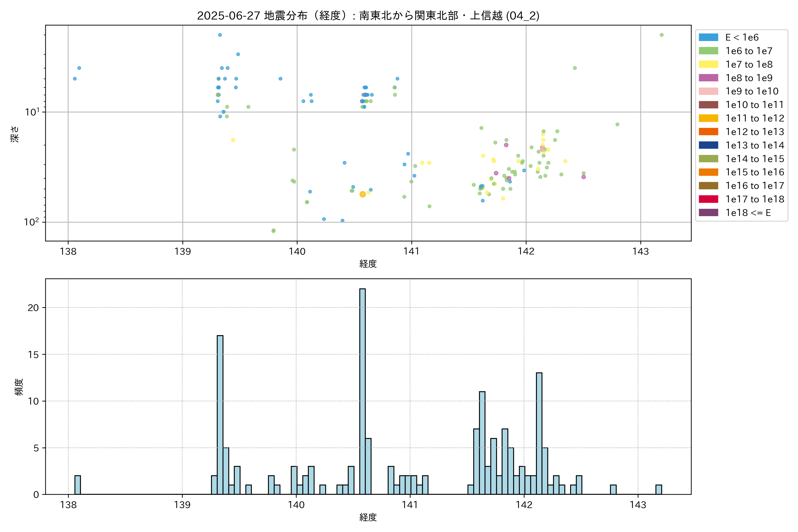Click the chart title text
The image size is (798, 532).
368,16
